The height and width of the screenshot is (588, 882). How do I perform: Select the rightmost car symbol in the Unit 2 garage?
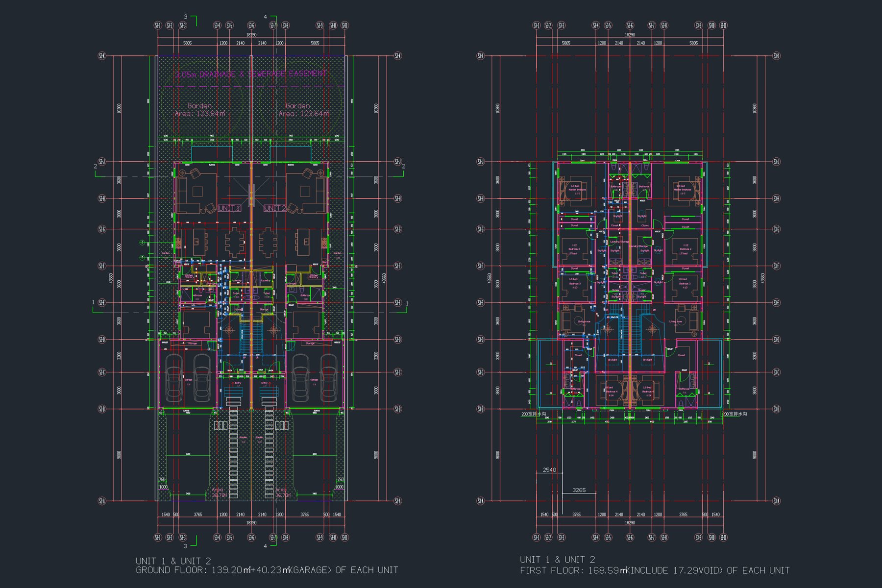(x=328, y=377)
